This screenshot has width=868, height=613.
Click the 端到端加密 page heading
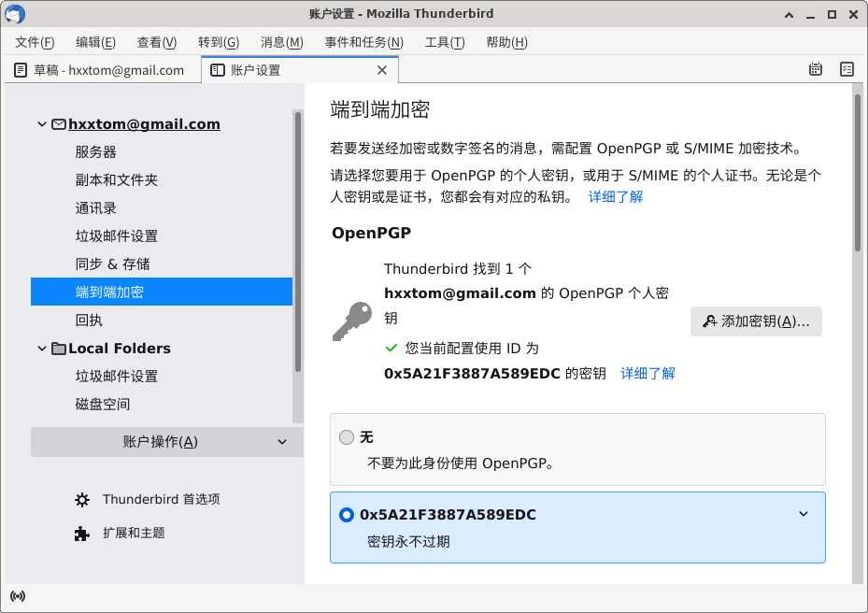coord(379,109)
